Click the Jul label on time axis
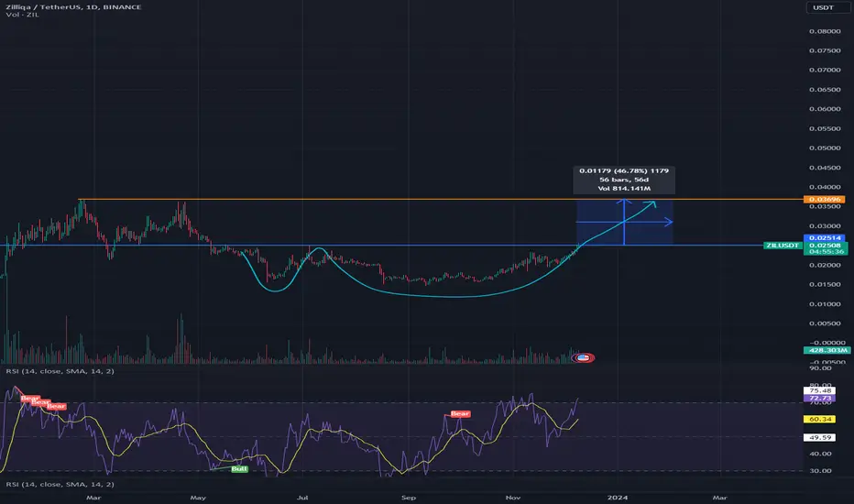 (302, 498)
